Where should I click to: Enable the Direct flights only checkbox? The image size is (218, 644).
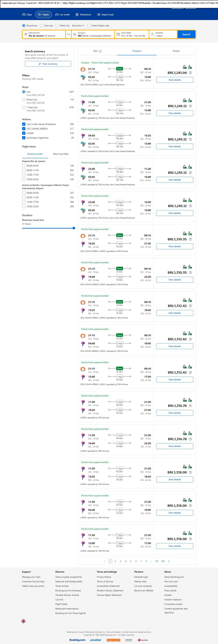pos(89,26)
